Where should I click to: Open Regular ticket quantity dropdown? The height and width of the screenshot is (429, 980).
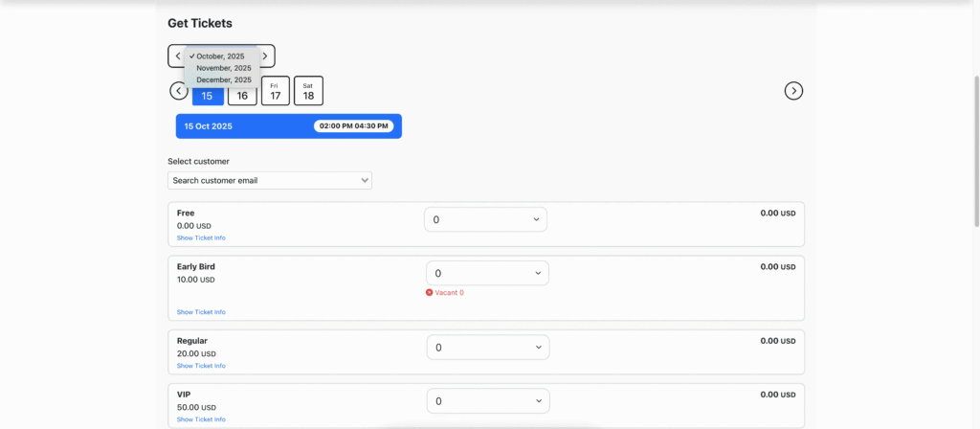coord(487,347)
